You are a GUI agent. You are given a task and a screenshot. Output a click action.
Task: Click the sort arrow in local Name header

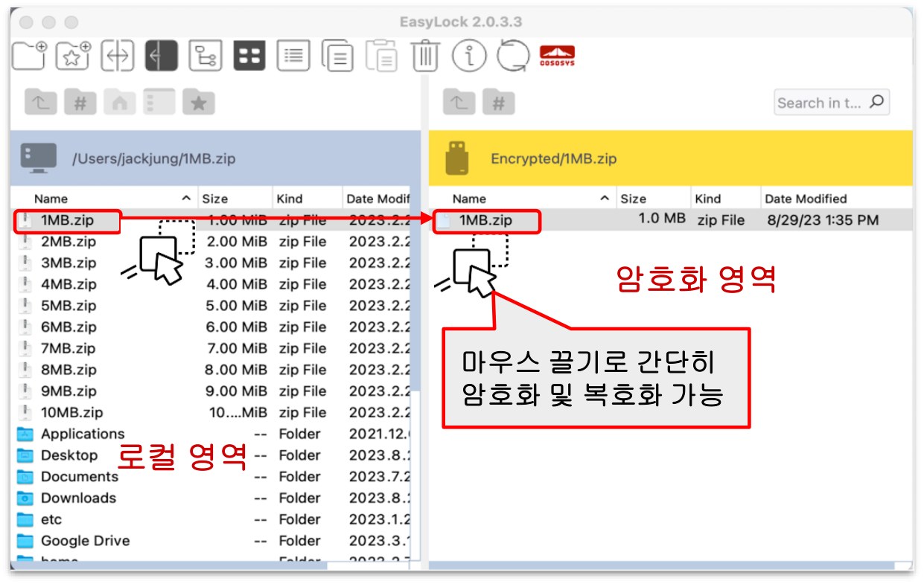click(x=186, y=198)
